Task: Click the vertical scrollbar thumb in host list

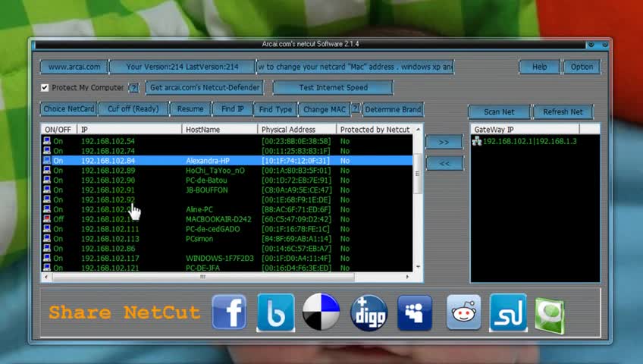Action: click(x=418, y=174)
